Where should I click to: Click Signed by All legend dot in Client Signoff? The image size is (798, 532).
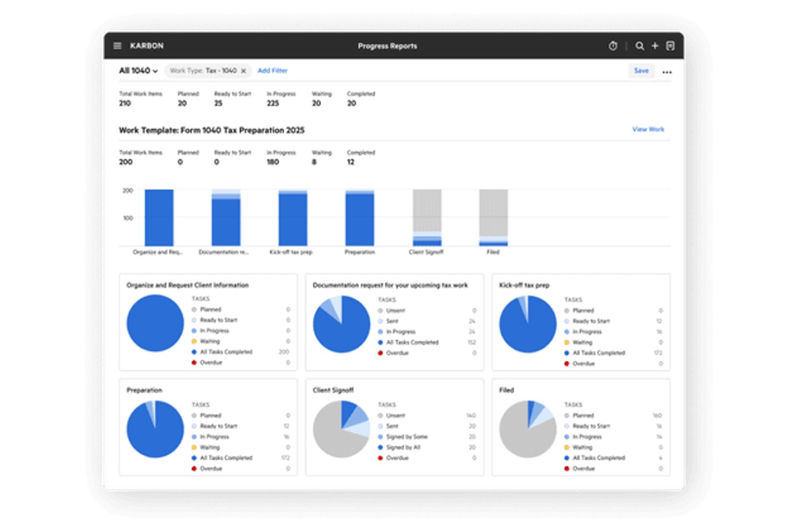[380, 447]
